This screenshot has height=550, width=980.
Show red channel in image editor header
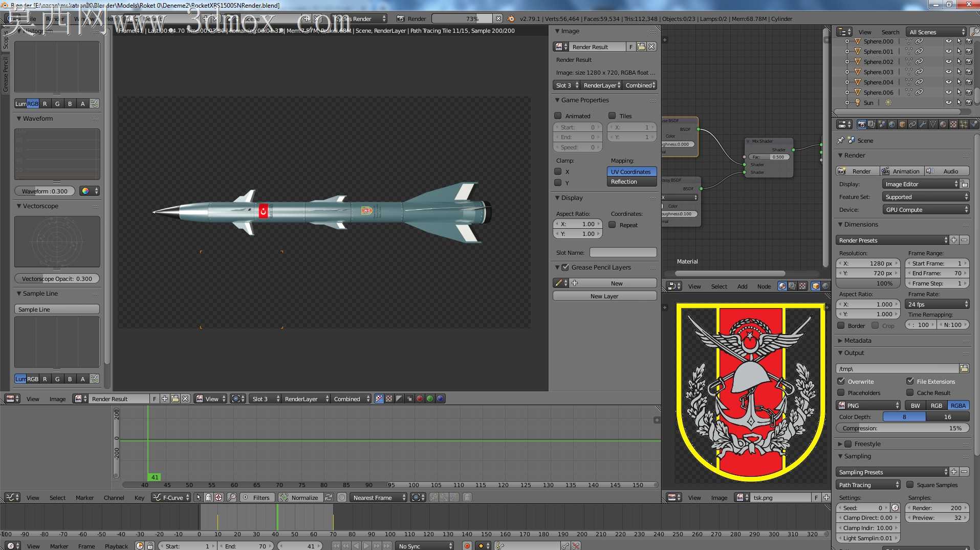(420, 399)
